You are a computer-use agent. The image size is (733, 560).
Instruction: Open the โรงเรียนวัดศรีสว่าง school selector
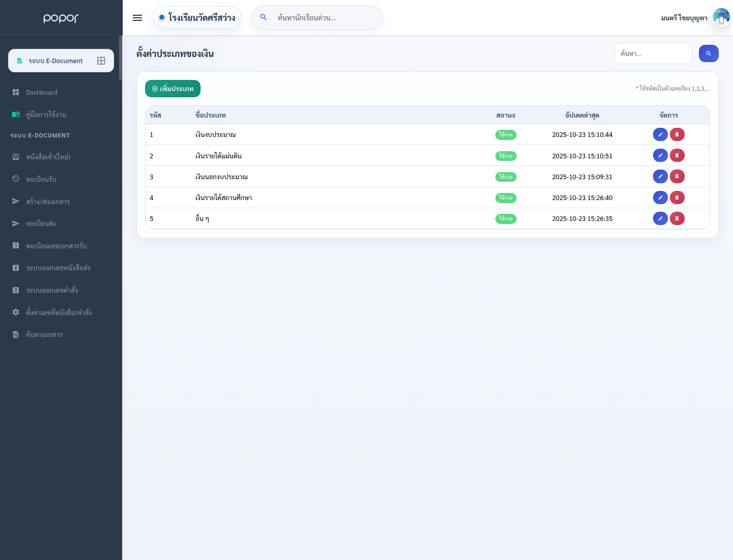(197, 18)
